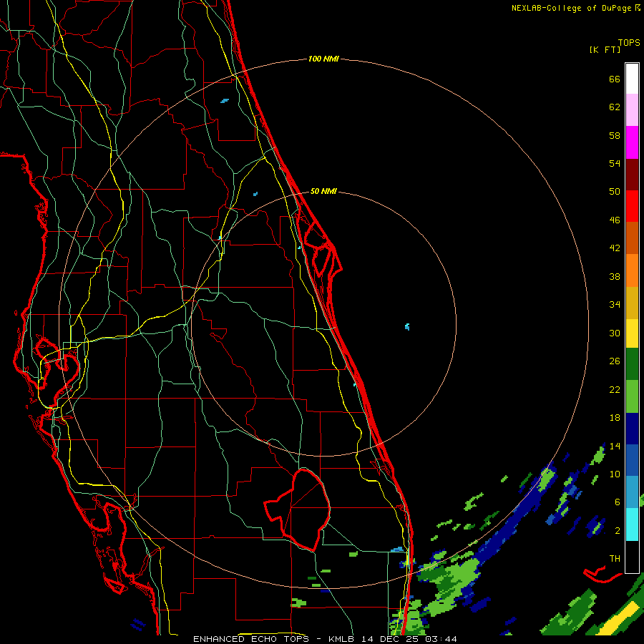Click the "14" scale label
The width and height of the screenshot is (644, 644).
[615, 446]
